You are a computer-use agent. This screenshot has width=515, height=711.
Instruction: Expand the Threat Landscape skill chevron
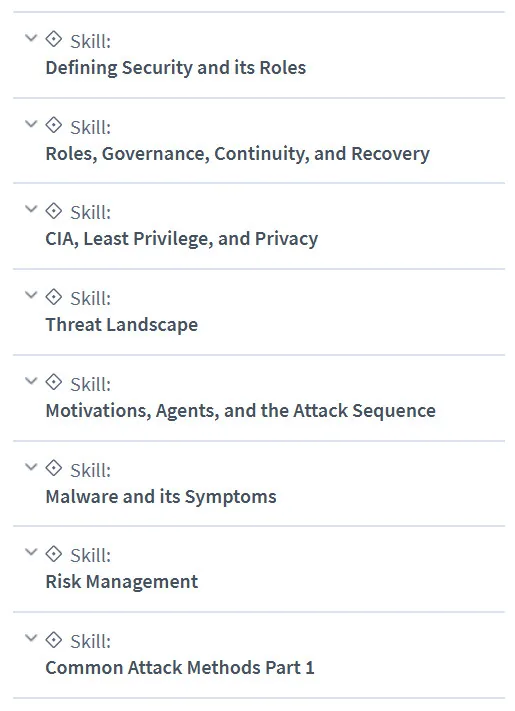31,295
